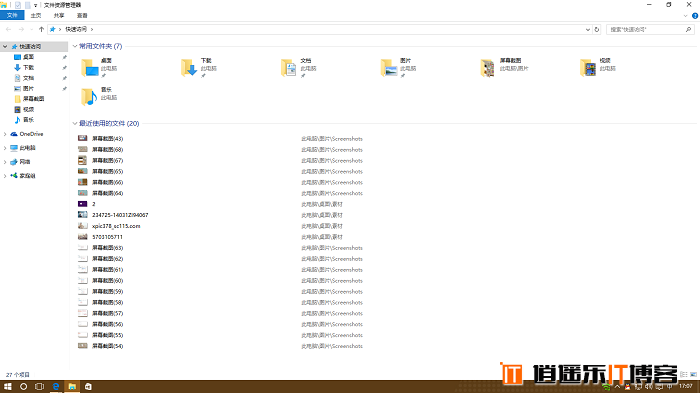Switch to the 共享 ribbon tab
Viewport: 700px width, 393px height.
click(x=59, y=15)
